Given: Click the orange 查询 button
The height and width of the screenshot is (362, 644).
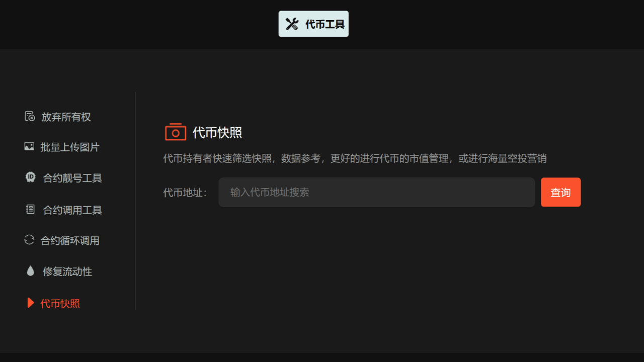Looking at the screenshot, I should (x=560, y=192).
